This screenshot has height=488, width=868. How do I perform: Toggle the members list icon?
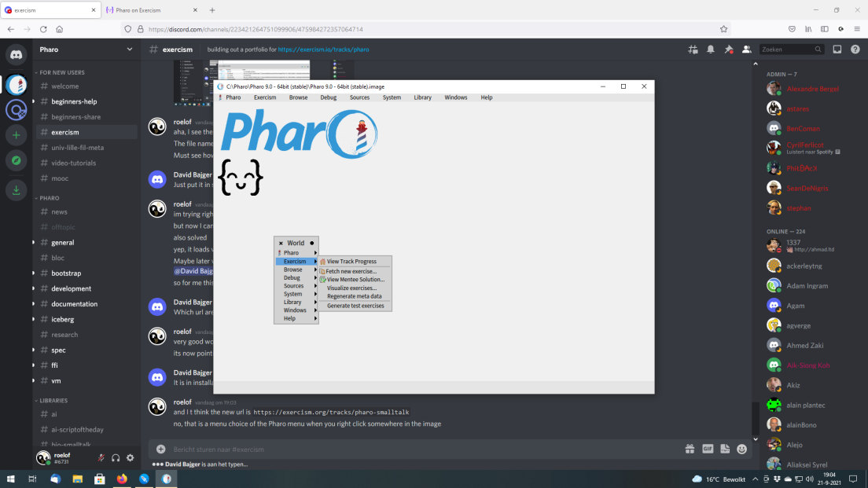click(x=745, y=49)
